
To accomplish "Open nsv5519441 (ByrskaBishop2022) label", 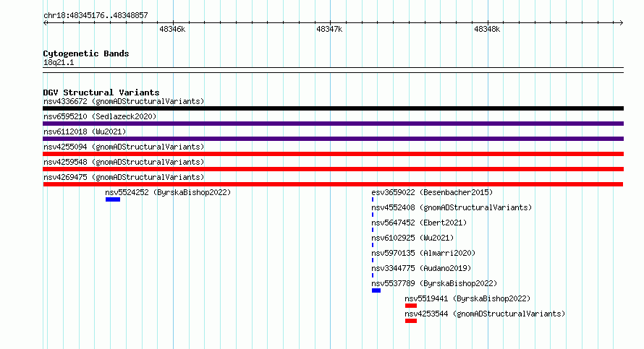I will pos(467,298).
